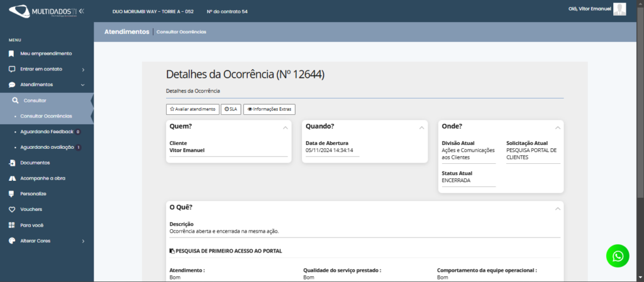Go to Aguardando Feedback list

point(46,132)
